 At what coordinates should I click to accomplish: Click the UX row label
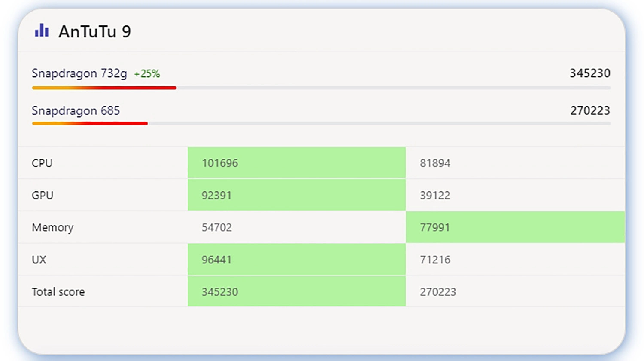[39, 260]
